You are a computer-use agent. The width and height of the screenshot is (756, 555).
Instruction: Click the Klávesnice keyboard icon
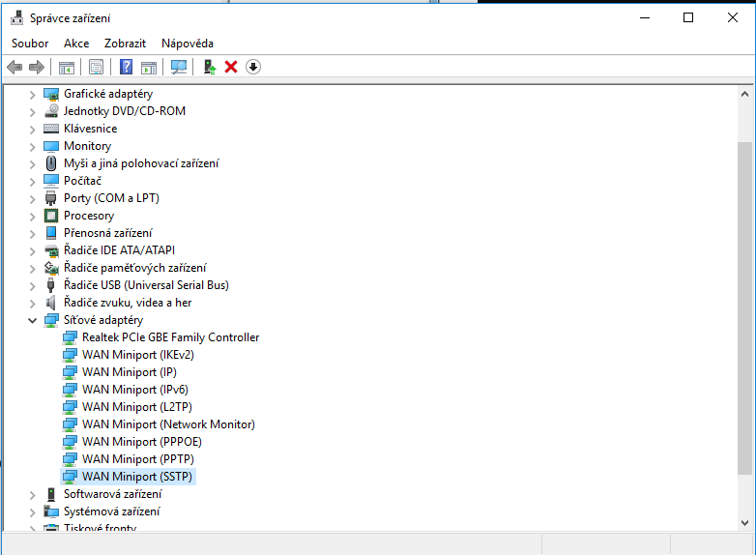coord(51,129)
